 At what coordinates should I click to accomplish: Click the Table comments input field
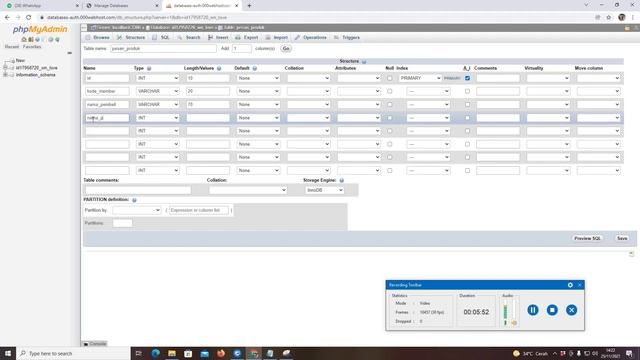[x=138, y=190]
